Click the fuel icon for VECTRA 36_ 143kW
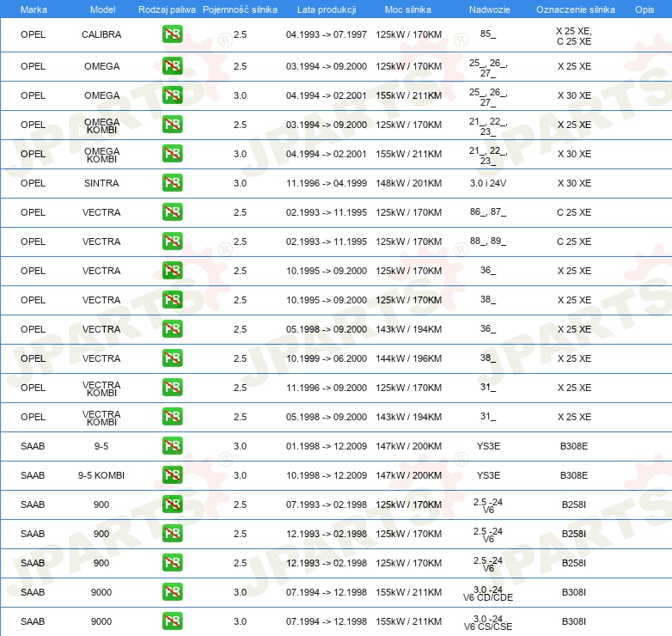 [172, 328]
